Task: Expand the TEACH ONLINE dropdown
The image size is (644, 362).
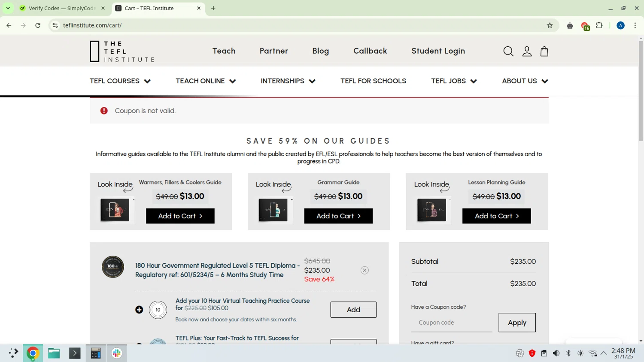Action: [x=206, y=81]
